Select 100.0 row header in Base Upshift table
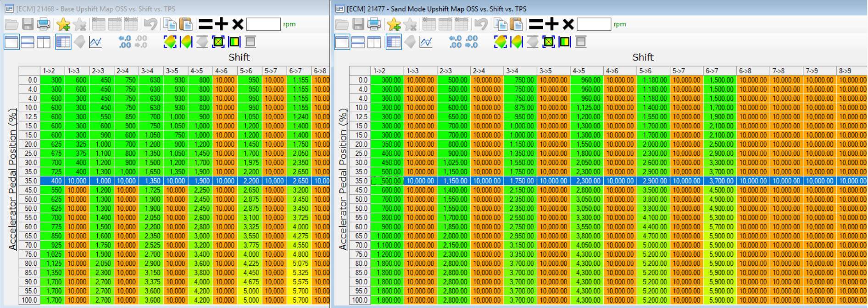This screenshot has height=308, width=868. point(29,300)
